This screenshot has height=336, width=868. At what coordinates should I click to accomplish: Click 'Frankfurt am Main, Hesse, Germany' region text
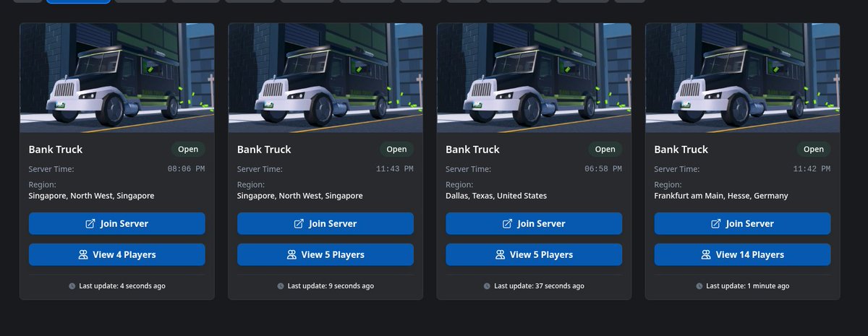coord(721,196)
